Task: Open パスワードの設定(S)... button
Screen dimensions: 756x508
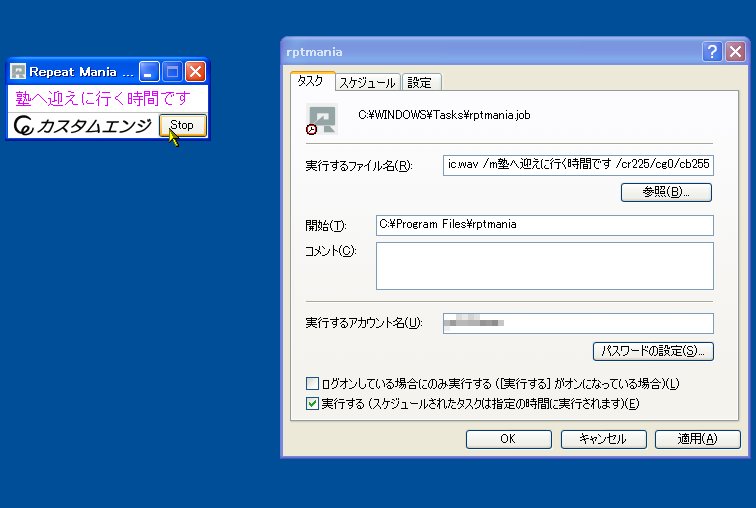Action: 653,351
